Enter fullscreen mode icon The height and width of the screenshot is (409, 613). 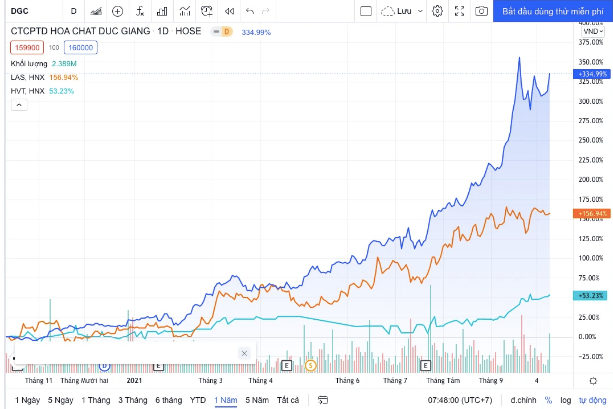point(459,11)
